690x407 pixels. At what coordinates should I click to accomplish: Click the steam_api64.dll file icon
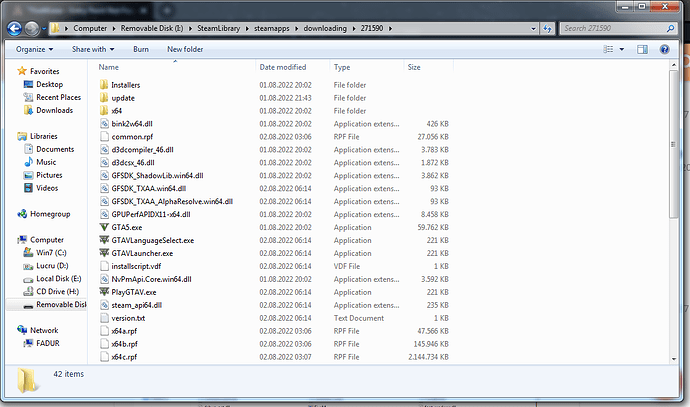pyautogui.click(x=104, y=305)
